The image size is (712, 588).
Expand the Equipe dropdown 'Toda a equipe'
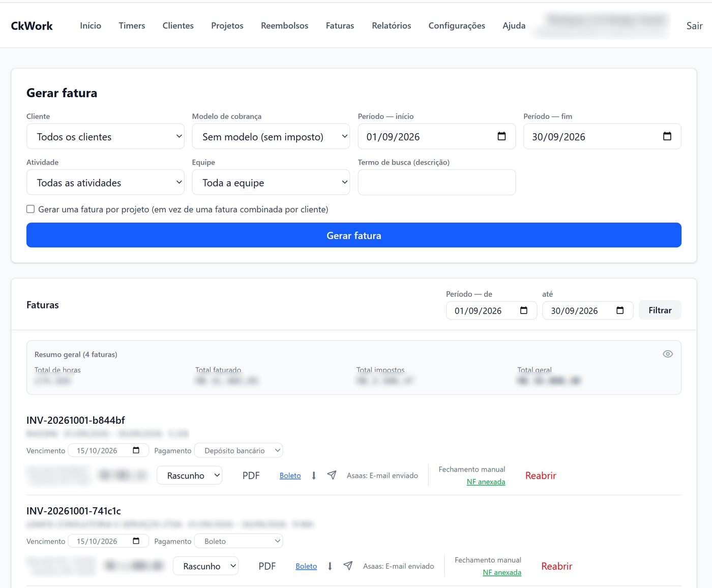[x=271, y=182]
